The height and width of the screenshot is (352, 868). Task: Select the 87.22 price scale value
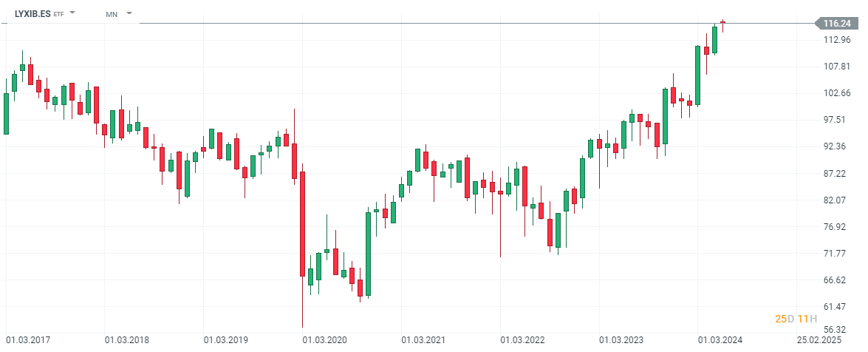[x=836, y=173]
